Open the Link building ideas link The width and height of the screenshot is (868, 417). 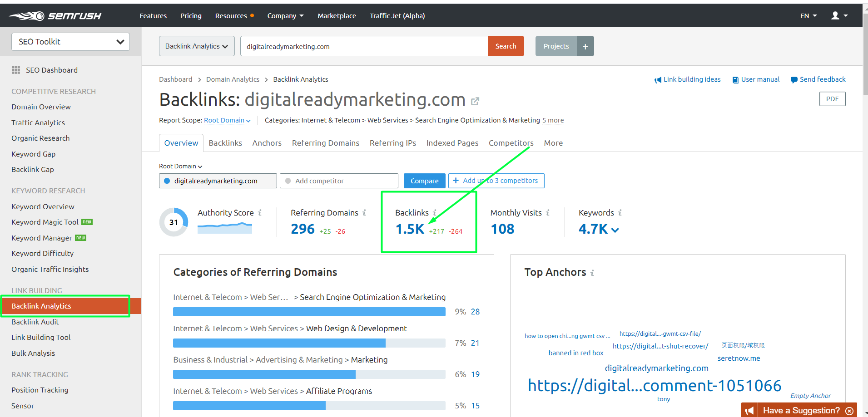coord(688,79)
